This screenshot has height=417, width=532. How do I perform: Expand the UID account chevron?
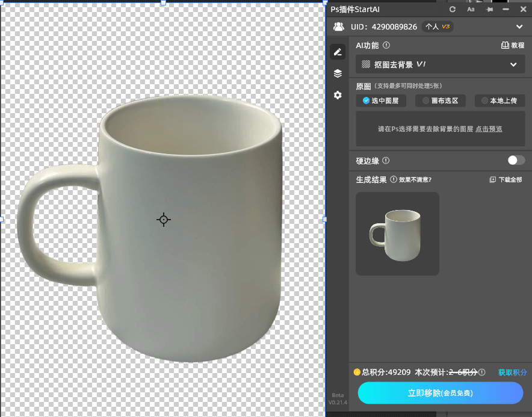tap(519, 26)
